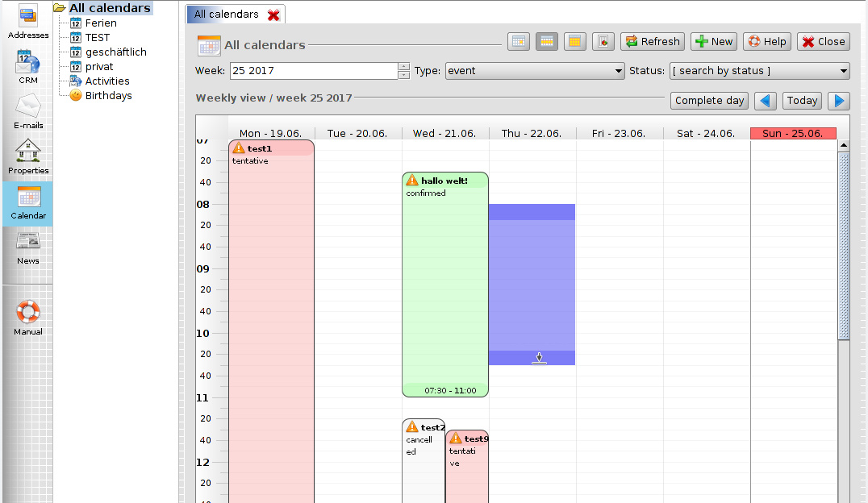
Task: Select the geschäftlich calendar in tree
Action: tap(115, 52)
